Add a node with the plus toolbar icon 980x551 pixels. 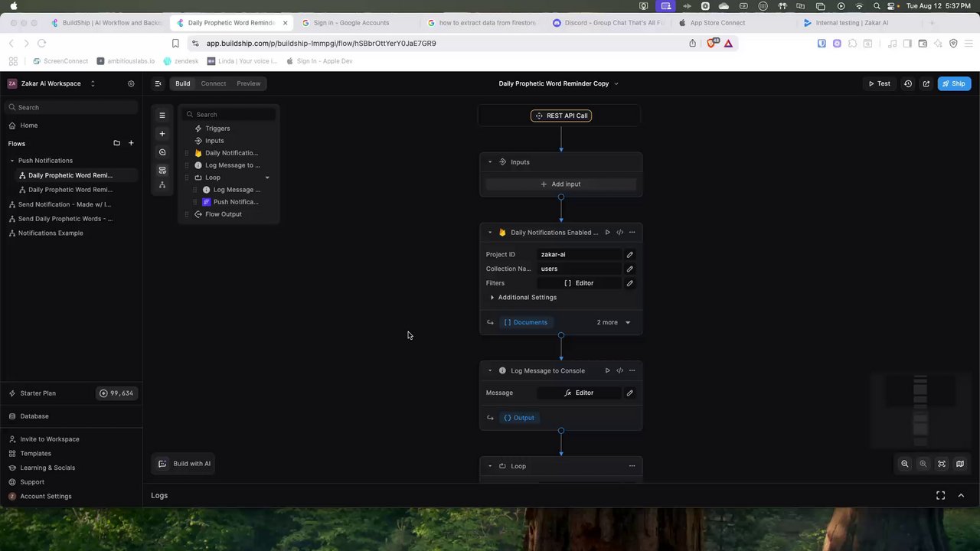162,134
